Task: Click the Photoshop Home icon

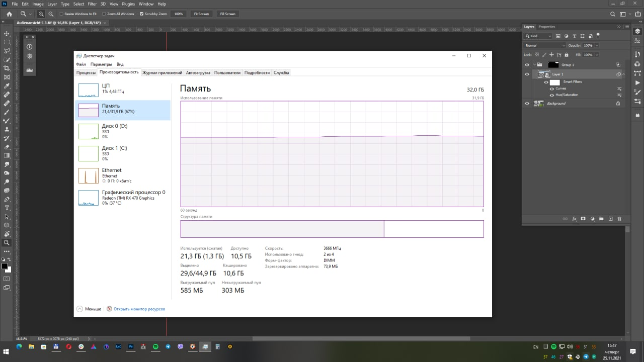Action: pyautogui.click(x=9, y=14)
